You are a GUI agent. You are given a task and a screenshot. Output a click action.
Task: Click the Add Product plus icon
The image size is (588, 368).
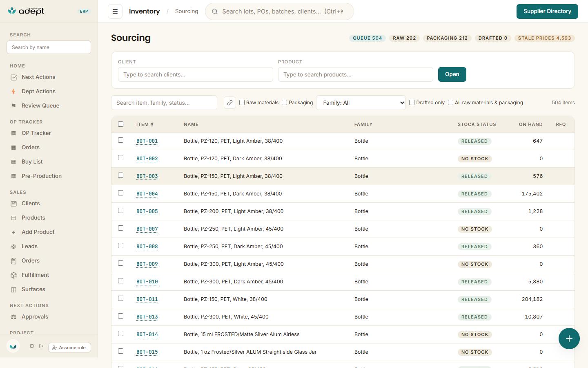[13, 232]
